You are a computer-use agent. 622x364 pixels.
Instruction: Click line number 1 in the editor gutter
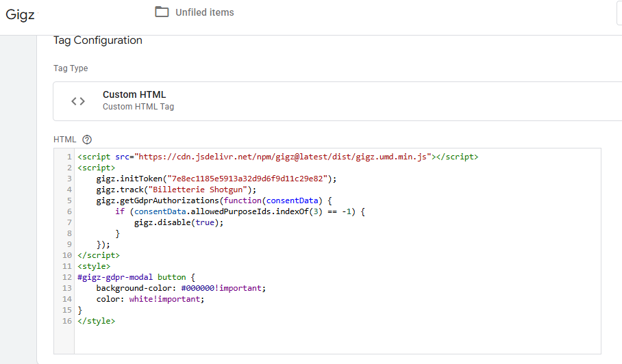click(x=69, y=157)
